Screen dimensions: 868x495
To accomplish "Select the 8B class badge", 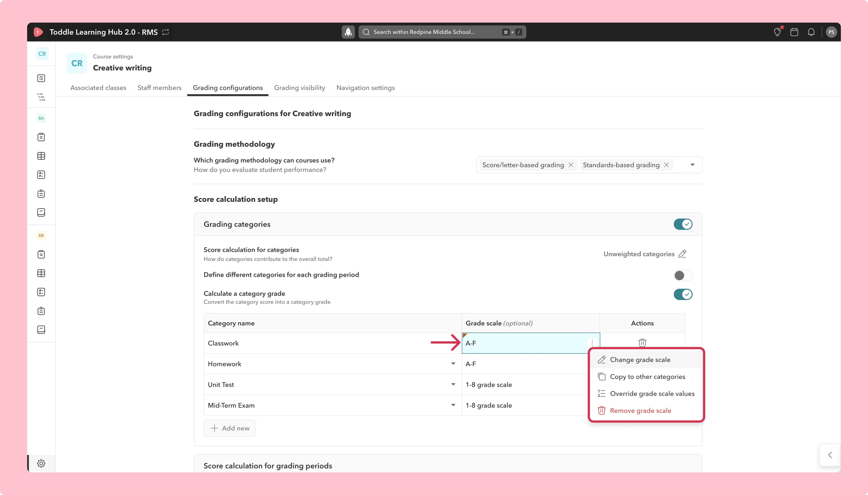I will pos(41,236).
